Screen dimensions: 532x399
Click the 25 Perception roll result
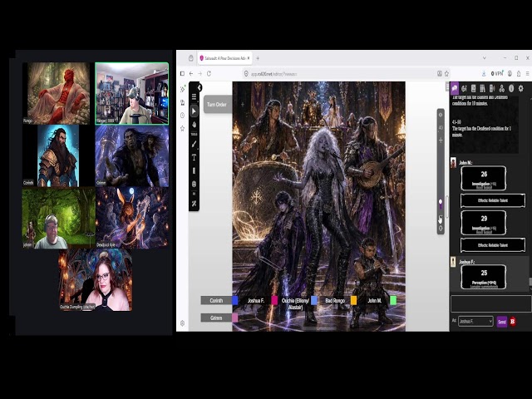tap(484, 277)
